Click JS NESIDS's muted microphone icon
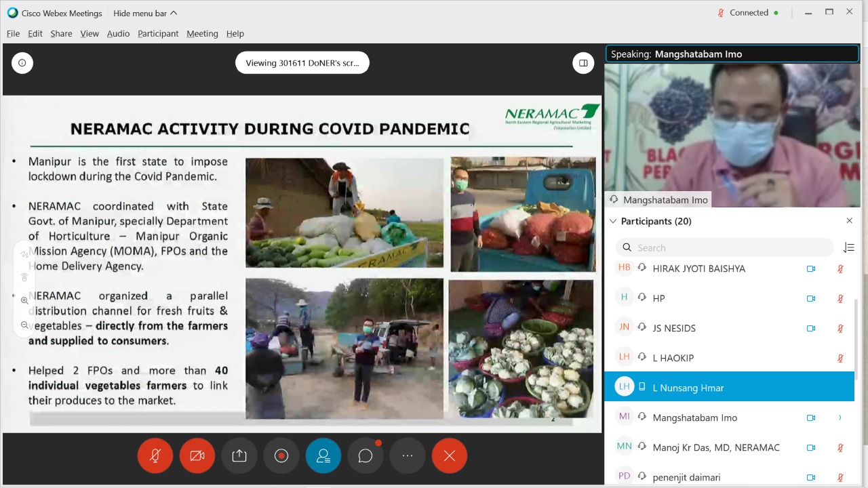 pyautogui.click(x=840, y=328)
